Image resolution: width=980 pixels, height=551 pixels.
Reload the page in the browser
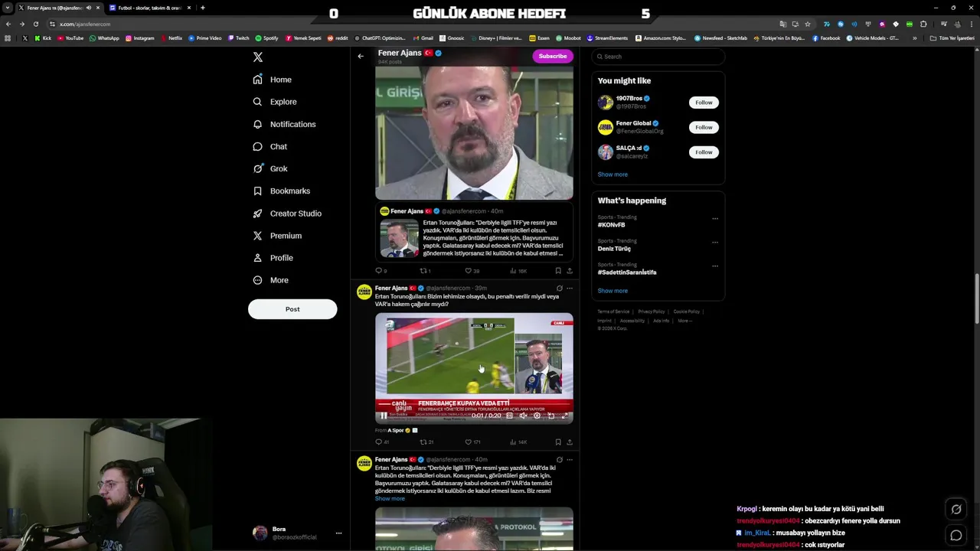[x=35, y=24]
